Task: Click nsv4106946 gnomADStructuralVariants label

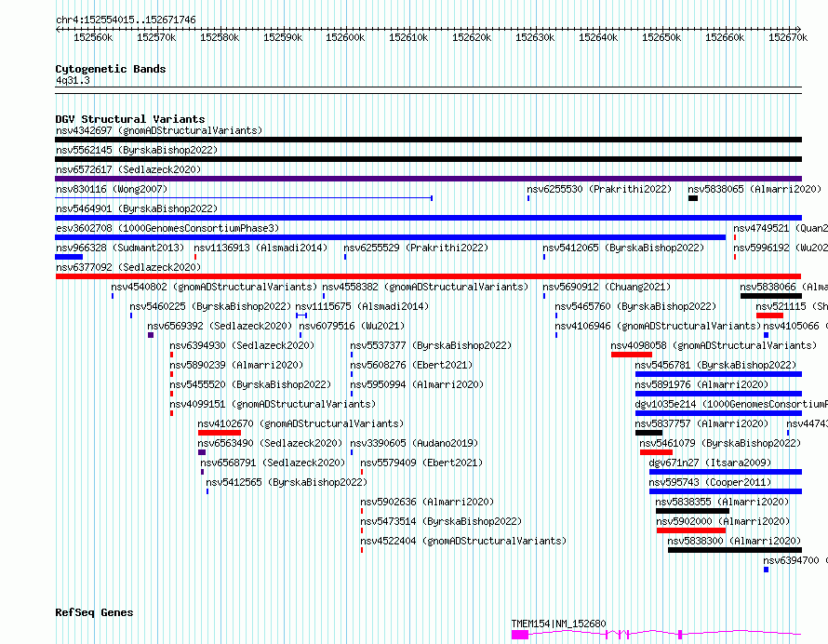Action: pyautogui.click(x=658, y=326)
